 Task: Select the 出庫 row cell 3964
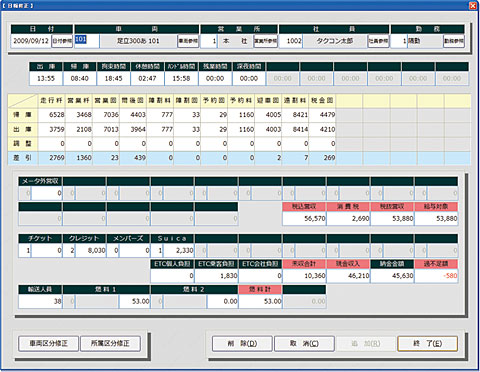[133, 129]
